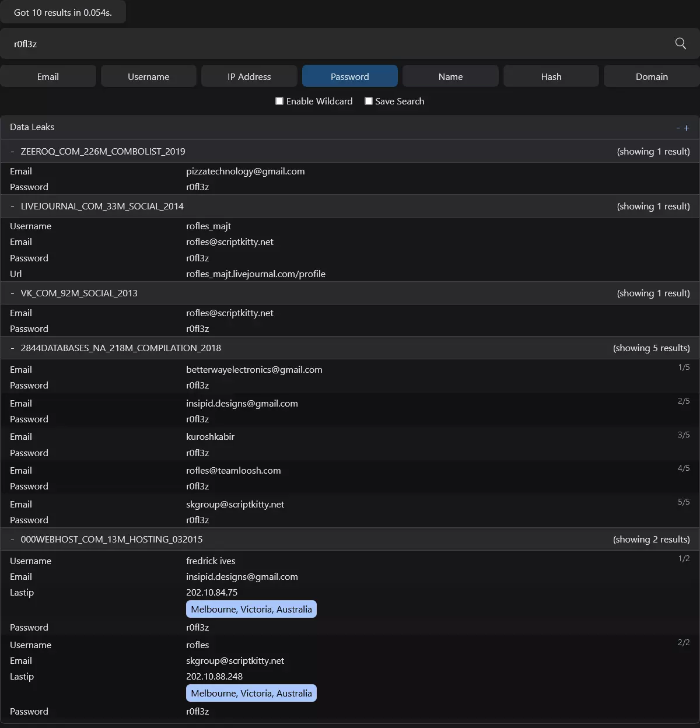
Task: Click rofles_majt.livejournal.com/profile URL
Action: click(256, 274)
